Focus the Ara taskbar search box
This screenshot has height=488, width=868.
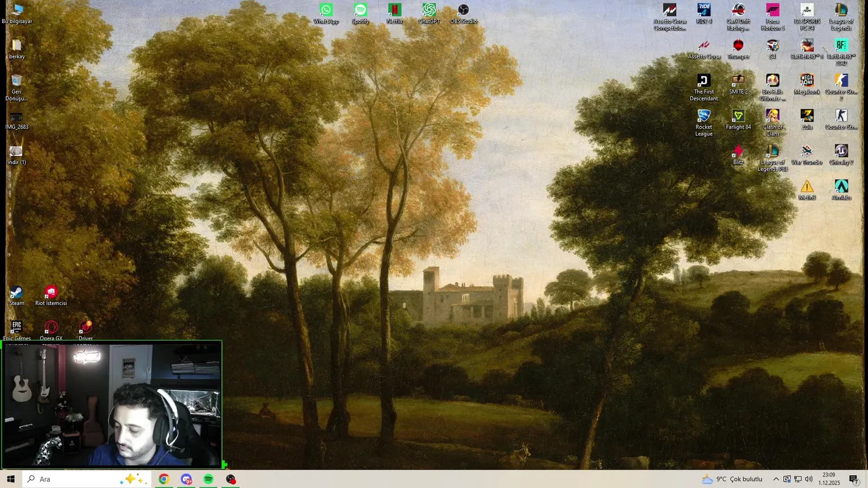point(86,479)
